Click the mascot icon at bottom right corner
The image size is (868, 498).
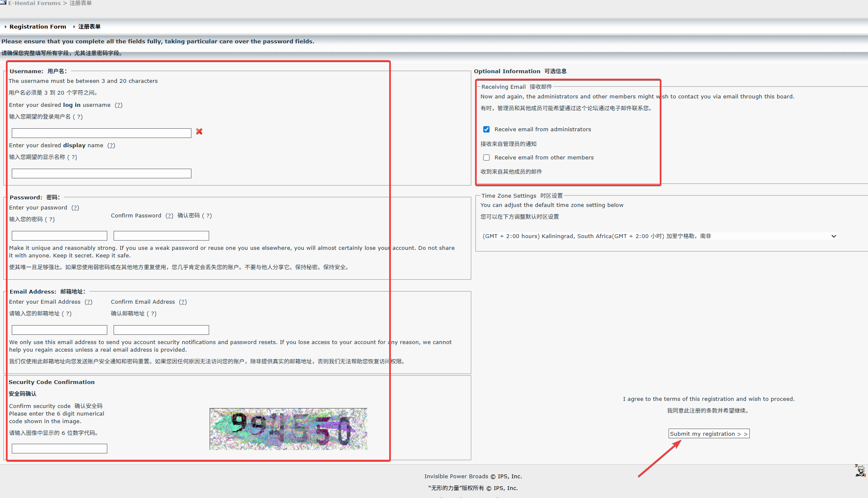860,470
